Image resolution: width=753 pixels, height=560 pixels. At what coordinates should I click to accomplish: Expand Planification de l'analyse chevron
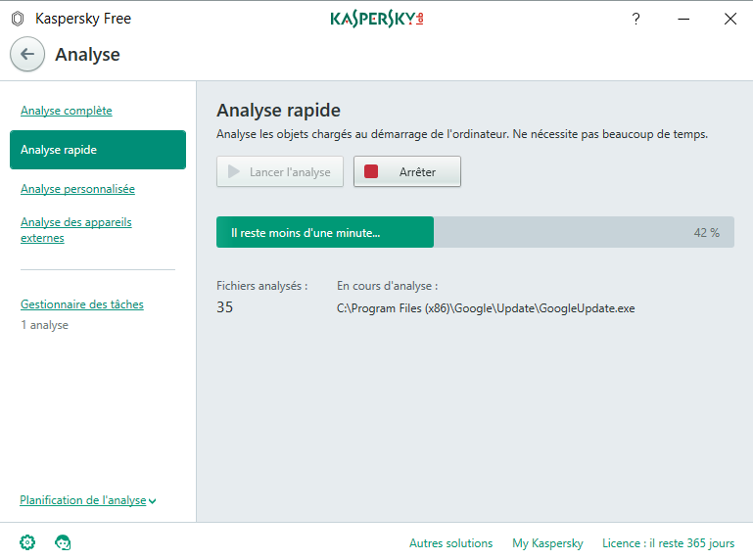pos(153,501)
